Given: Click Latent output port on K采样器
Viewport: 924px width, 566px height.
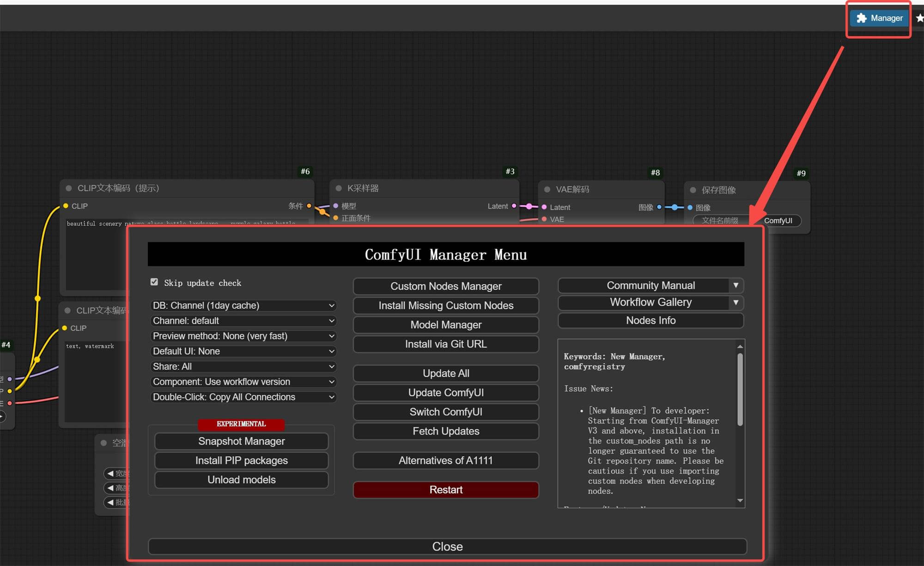Looking at the screenshot, I should pyautogui.click(x=514, y=206).
